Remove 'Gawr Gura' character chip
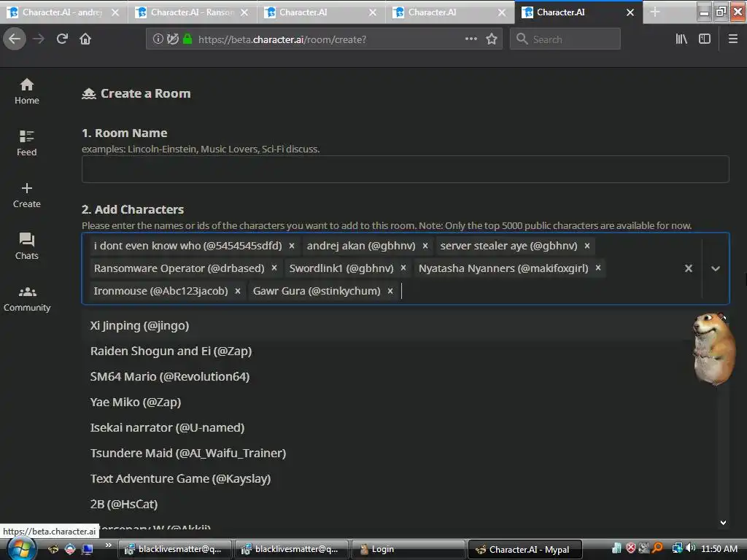Screen dimensions: 747x560 pos(390,291)
